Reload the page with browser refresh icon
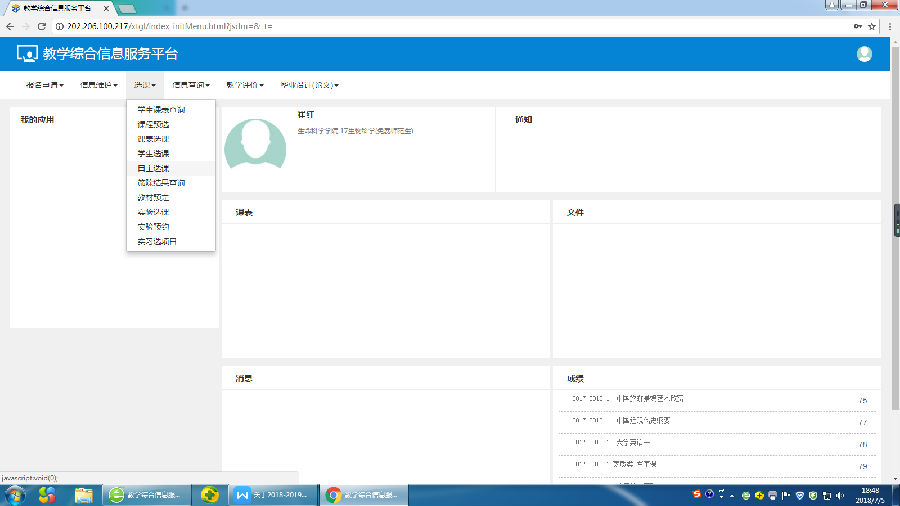Viewport: 900px width, 506px height. click(x=42, y=25)
